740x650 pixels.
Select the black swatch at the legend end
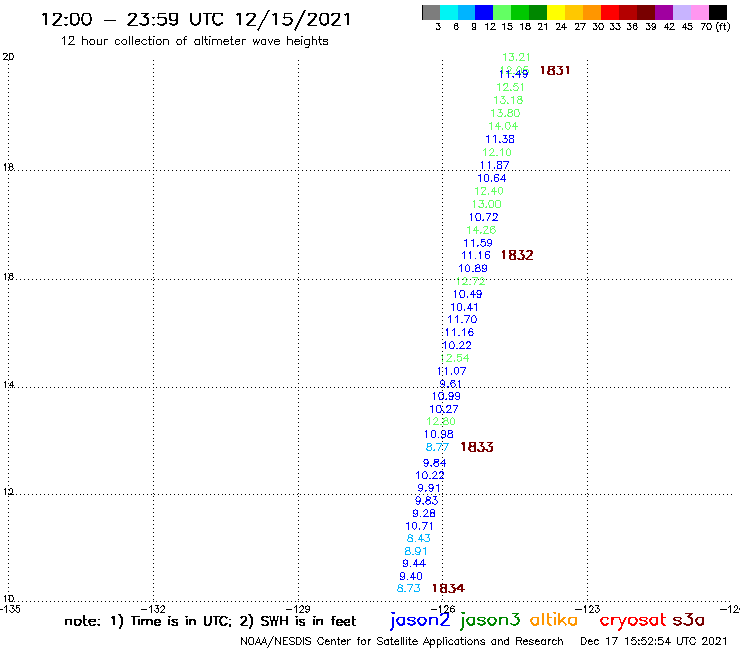click(717, 12)
